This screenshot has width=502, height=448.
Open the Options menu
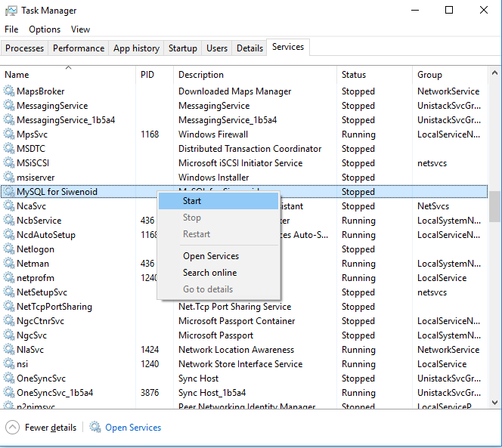pos(45,29)
